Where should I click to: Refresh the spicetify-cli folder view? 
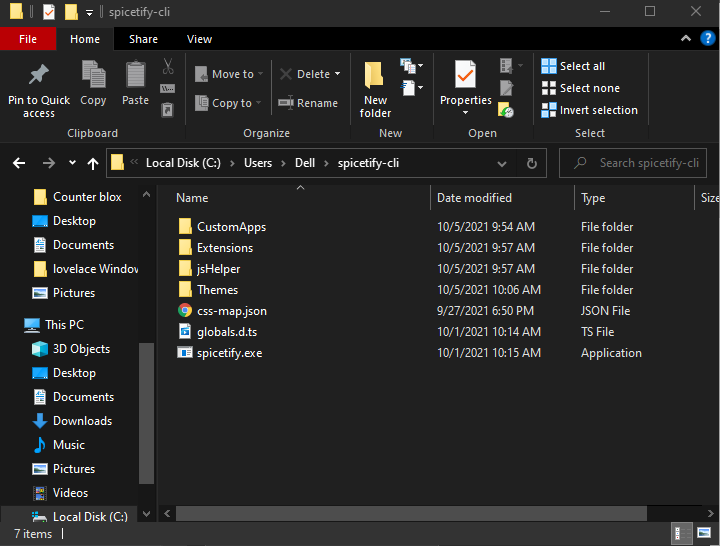coord(531,163)
